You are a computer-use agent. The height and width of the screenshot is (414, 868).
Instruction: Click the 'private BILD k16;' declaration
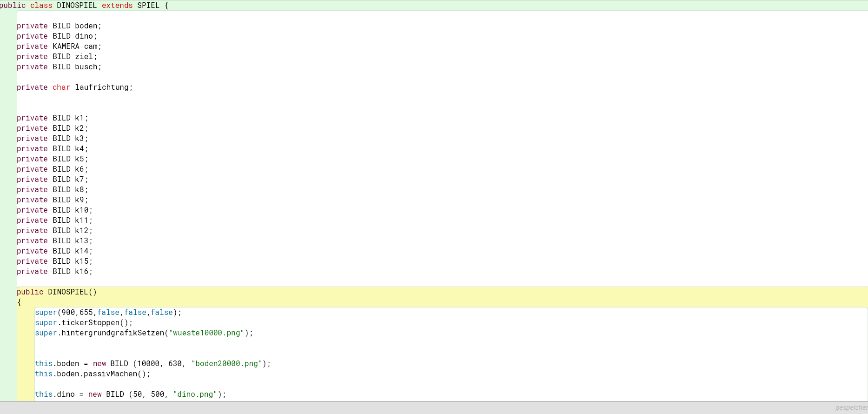pyautogui.click(x=54, y=272)
